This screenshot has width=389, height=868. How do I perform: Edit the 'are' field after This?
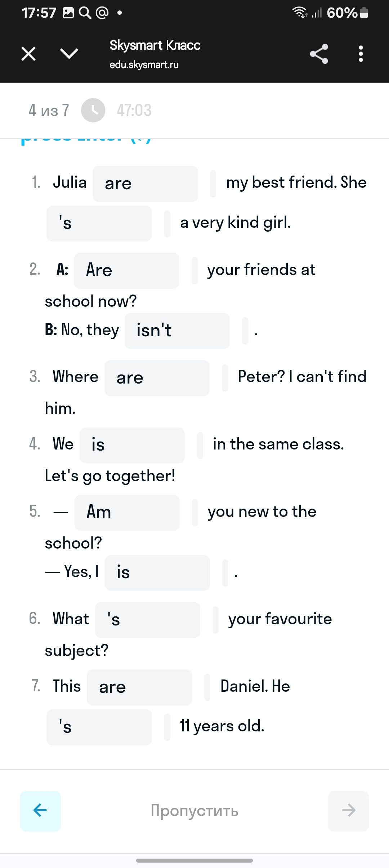139,687
